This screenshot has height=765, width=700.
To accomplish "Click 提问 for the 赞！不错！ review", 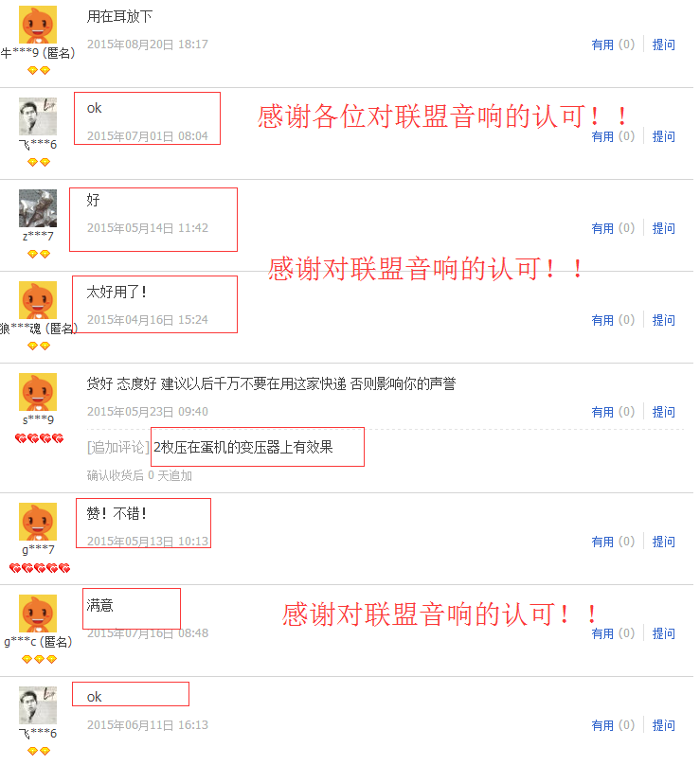I will [663, 542].
